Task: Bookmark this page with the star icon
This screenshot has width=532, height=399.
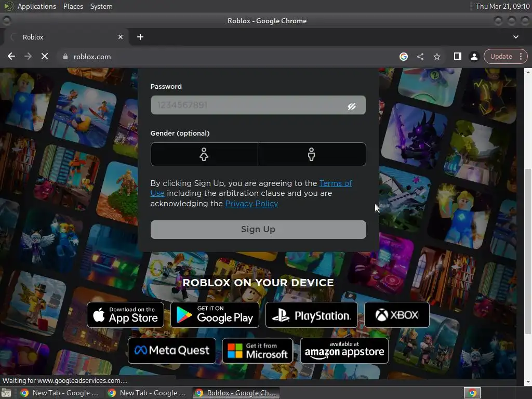Action: click(x=436, y=57)
